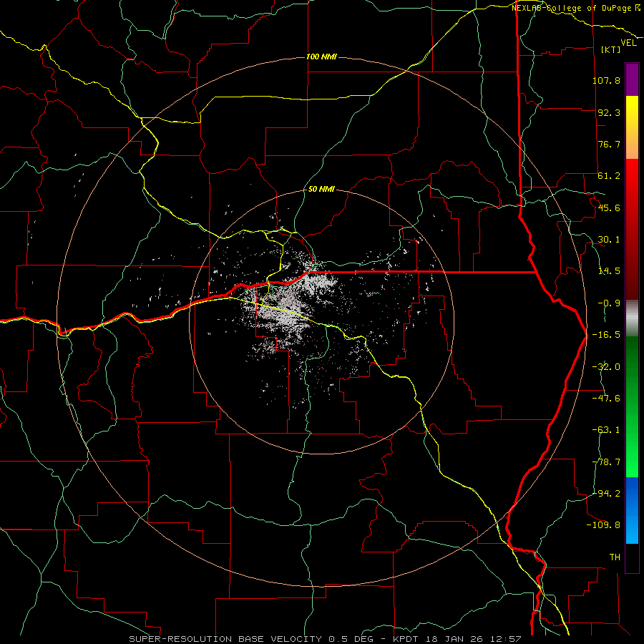Image resolution: width=644 pixels, height=644 pixels.
Task: Pick the yellow-orange segment of color bar
Action: click(632, 127)
